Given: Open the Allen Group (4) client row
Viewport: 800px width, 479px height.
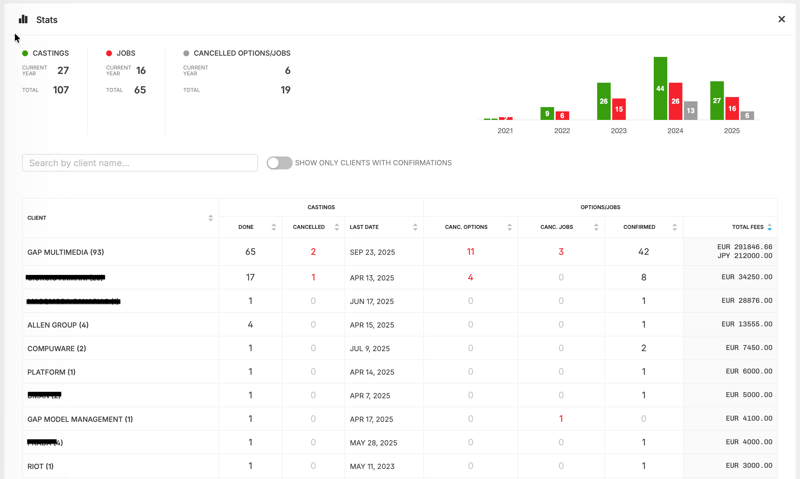Looking at the screenshot, I should [x=58, y=325].
